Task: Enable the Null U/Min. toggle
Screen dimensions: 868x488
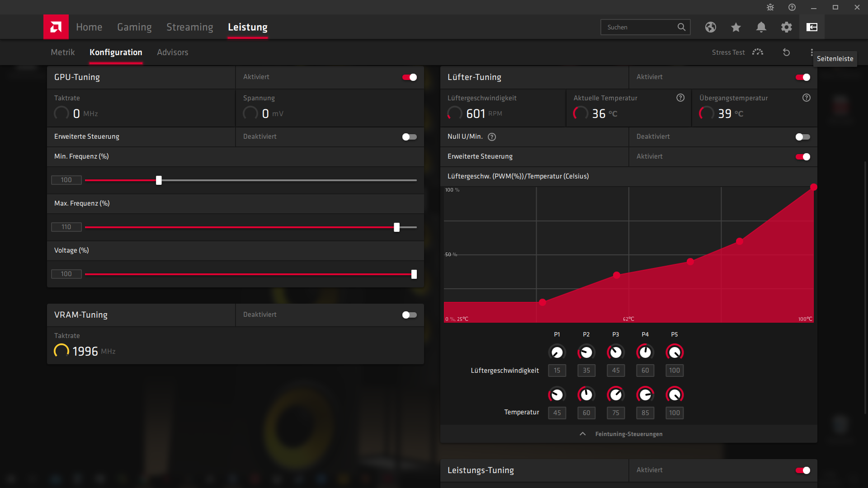Action: click(x=803, y=137)
